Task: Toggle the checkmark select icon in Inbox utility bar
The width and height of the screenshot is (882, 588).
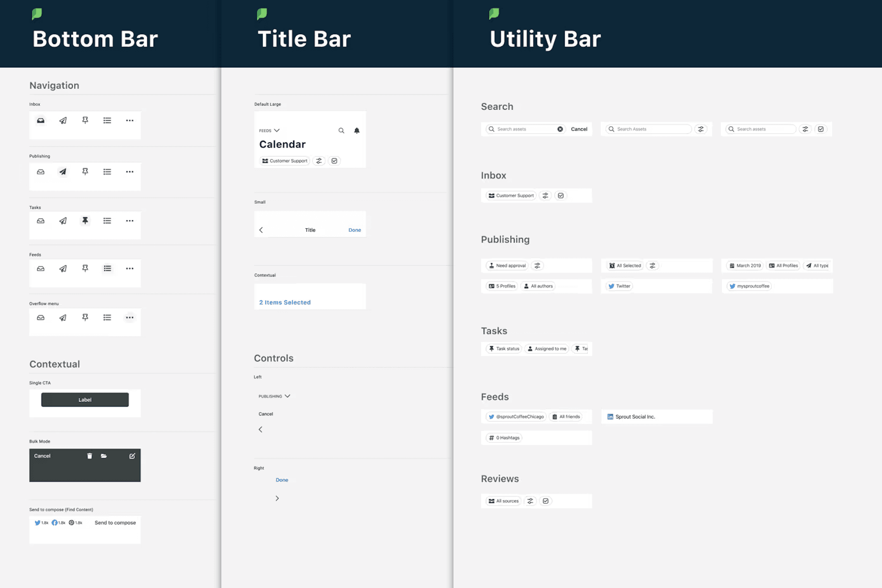Action: point(561,195)
